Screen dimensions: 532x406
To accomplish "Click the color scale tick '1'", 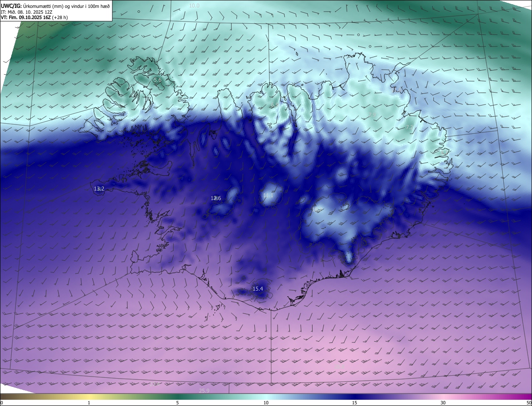I will pyautogui.click(x=89, y=403).
